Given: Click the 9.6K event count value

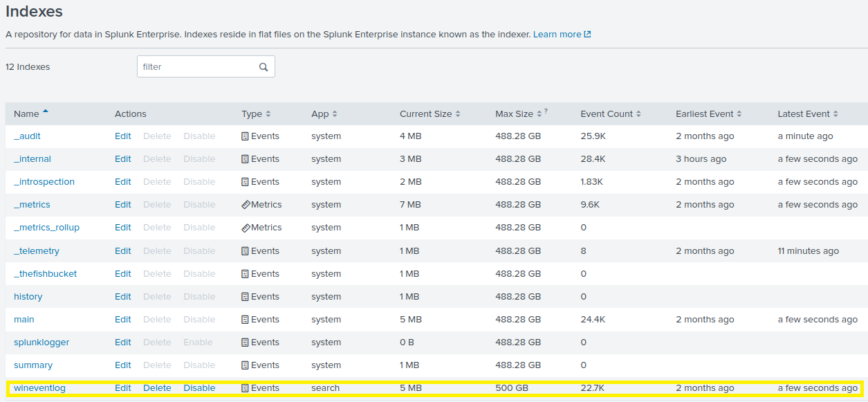Looking at the screenshot, I should click(x=590, y=205).
